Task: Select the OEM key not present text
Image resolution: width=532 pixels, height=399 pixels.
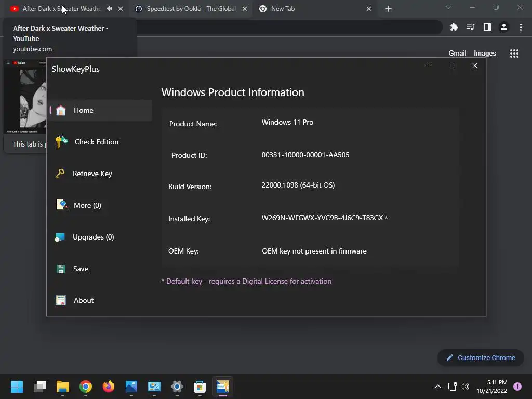Action: 314,251
